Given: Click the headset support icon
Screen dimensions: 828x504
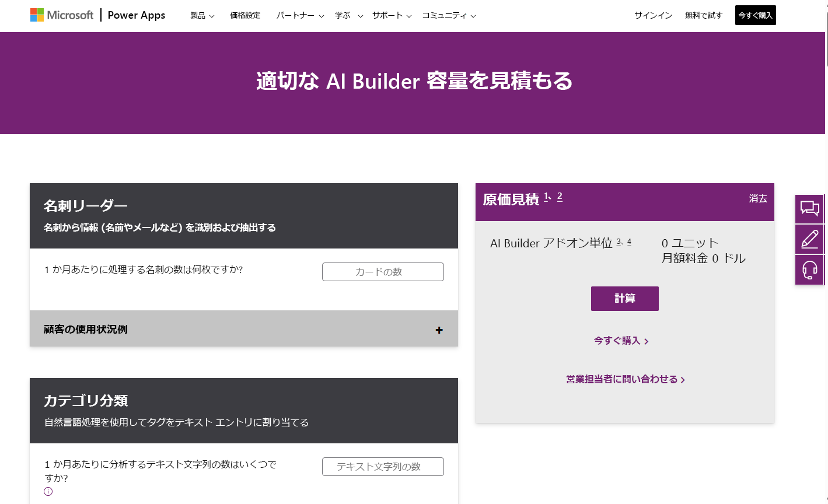Looking at the screenshot, I should [x=809, y=270].
